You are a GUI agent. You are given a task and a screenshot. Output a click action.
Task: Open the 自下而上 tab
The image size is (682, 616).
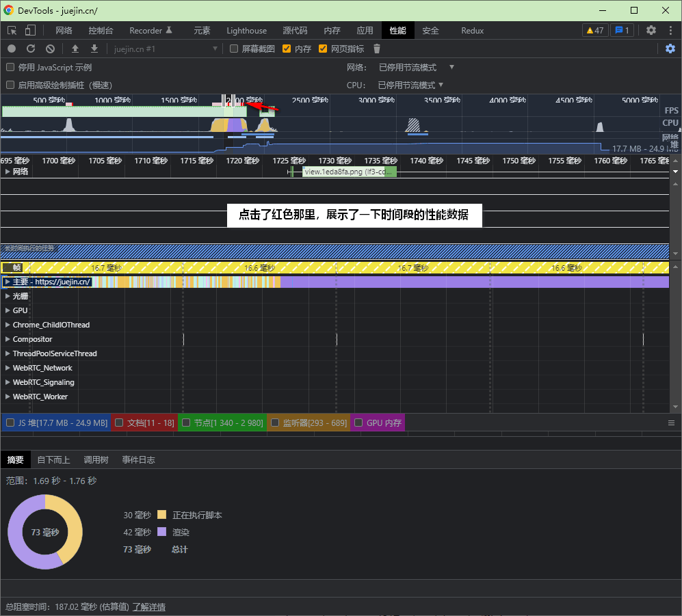tap(53, 459)
